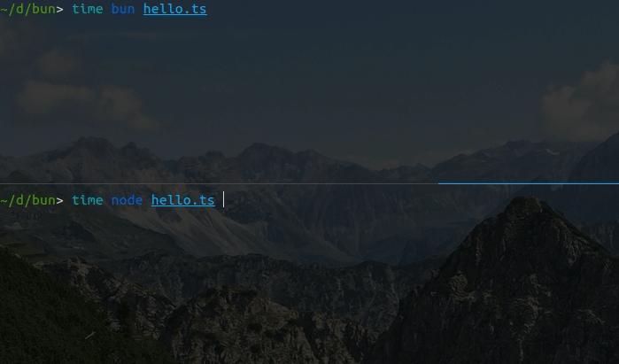The width and height of the screenshot is (619, 364).
Task: Click the tilde at start of top prompt
Action: [4, 9]
